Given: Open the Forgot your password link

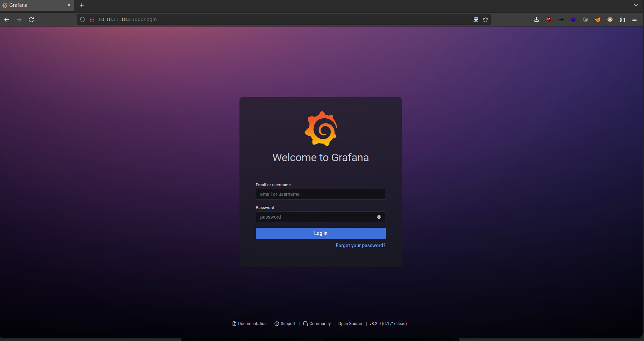Looking at the screenshot, I should pyautogui.click(x=360, y=245).
